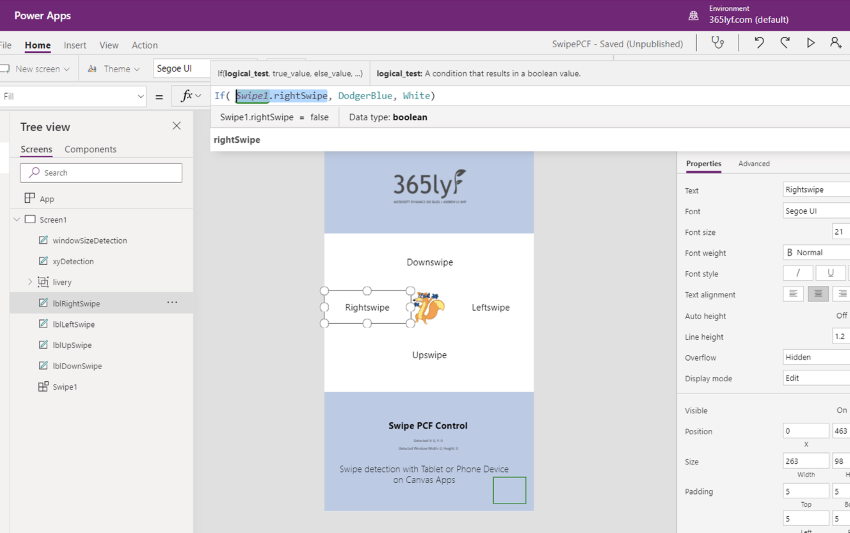Edit the Position X value
The image size is (850, 533).
click(x=806, y=431)
